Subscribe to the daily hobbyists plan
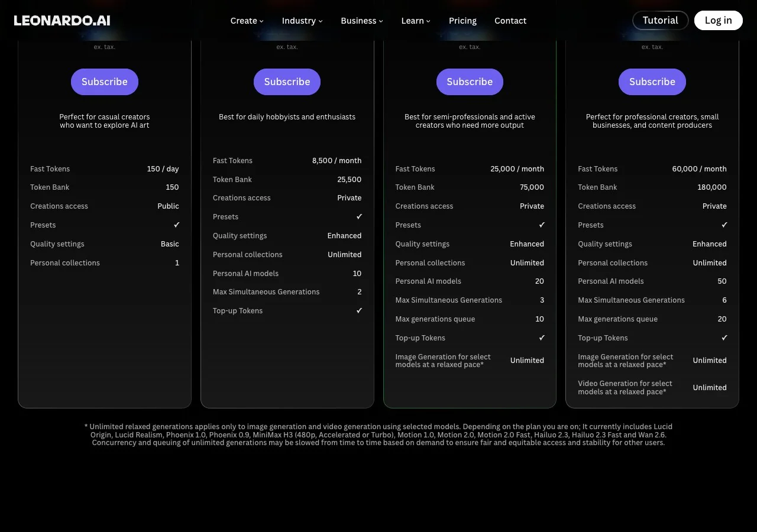The height and width of the screenshot is (532, 757). 287,82
